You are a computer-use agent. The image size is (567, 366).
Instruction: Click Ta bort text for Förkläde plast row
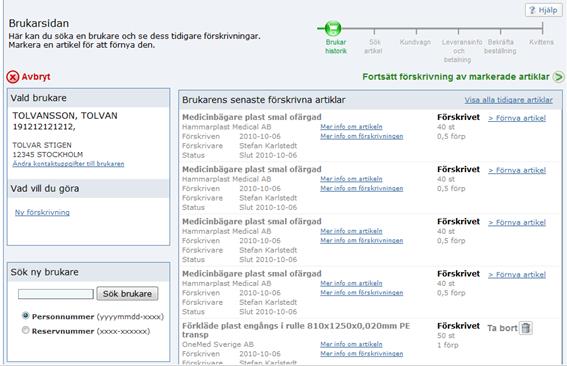[x=502, y=328]
